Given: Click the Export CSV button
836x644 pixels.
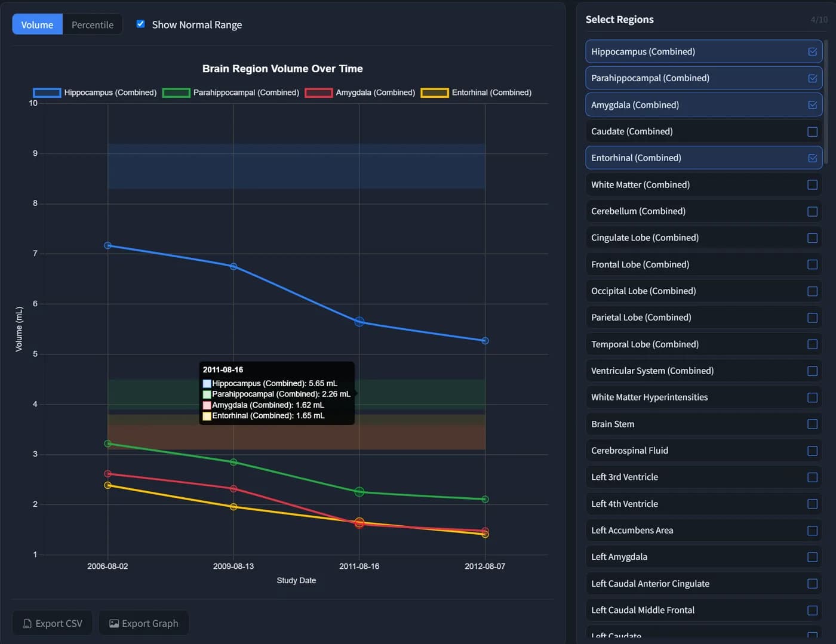Looking at the screenshot, I should coord(53,623).
